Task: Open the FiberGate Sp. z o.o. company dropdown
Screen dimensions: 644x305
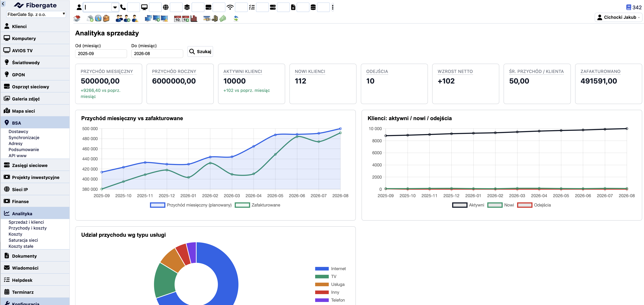Action: [36, 14]
